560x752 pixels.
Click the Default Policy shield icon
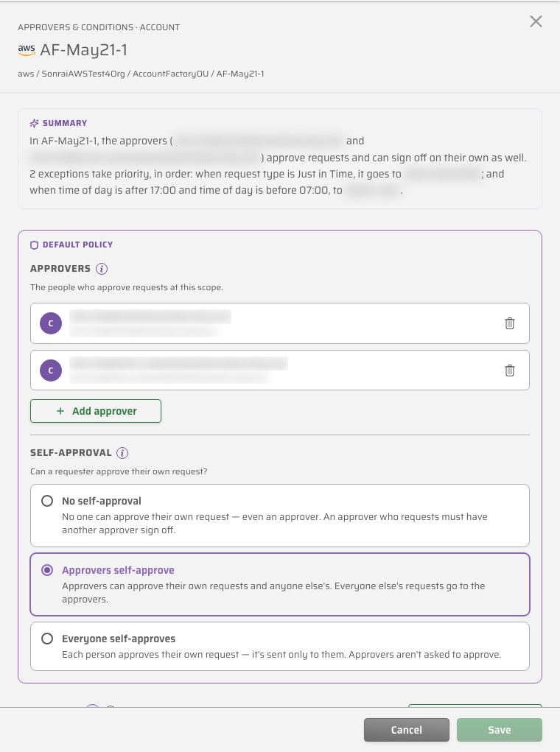[x=34, y=245]
